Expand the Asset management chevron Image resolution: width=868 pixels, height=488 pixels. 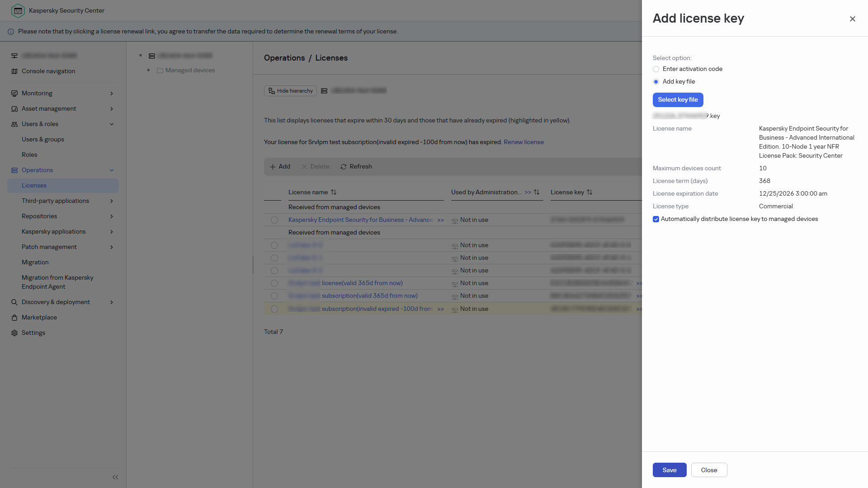112,109
